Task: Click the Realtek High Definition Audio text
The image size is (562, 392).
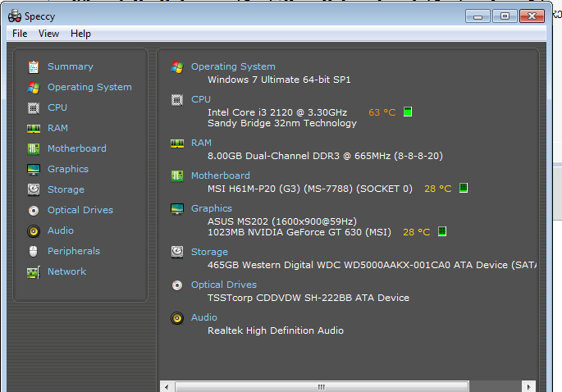Action: (x=276, y=330)
